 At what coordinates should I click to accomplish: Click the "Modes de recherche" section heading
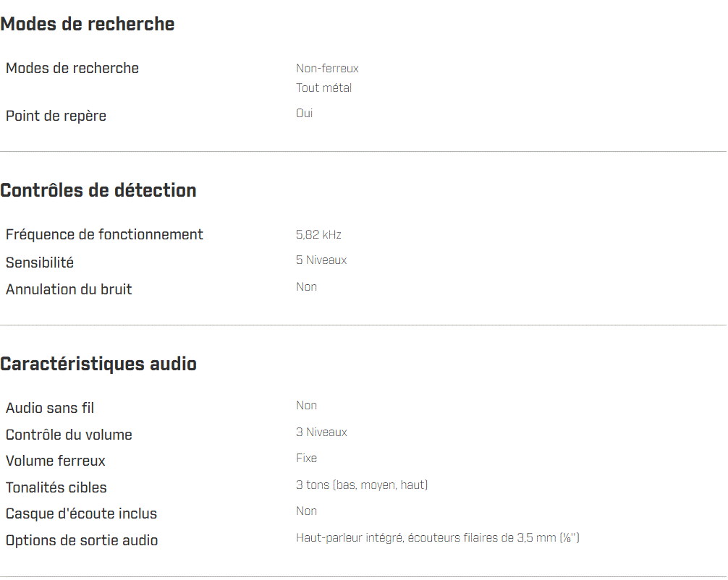88,24
